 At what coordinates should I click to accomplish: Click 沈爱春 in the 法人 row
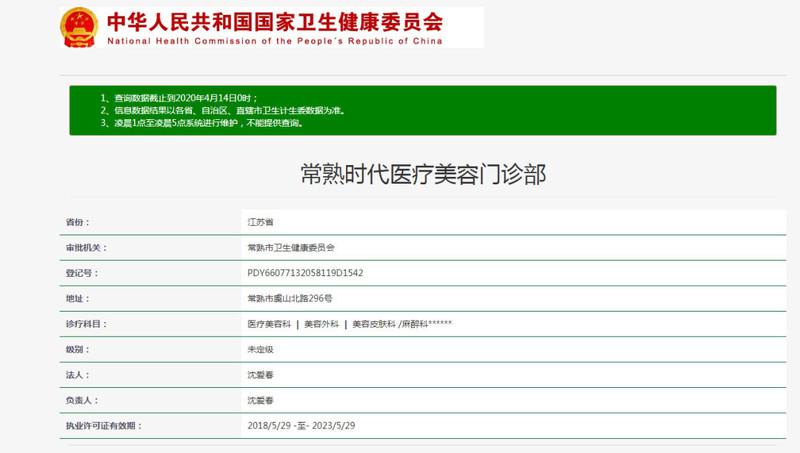tap(261, 375)
